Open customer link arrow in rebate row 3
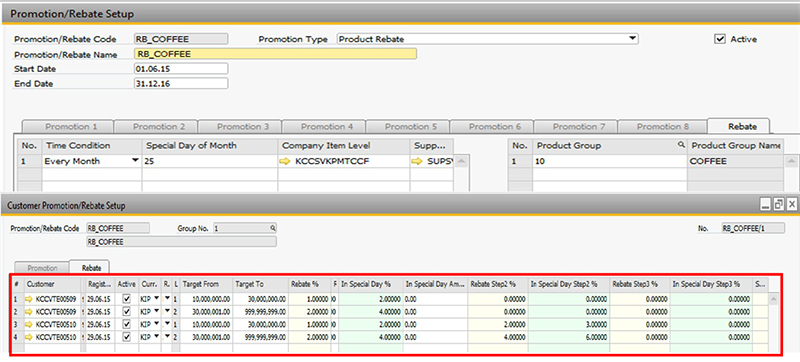Viewport: 800px width, 362px height. pyautogui.click(x=29, y=324)
